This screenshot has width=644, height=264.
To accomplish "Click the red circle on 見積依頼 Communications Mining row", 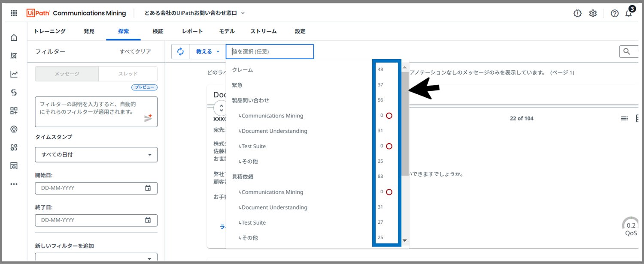I will (x=389, y=192).
